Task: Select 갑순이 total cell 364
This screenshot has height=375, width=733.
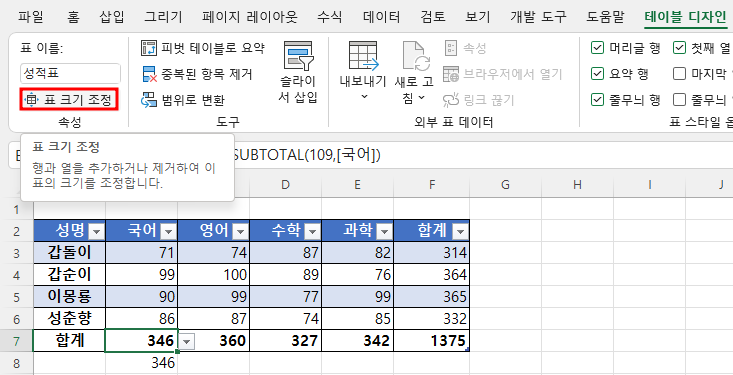Action: pos(431,275)
